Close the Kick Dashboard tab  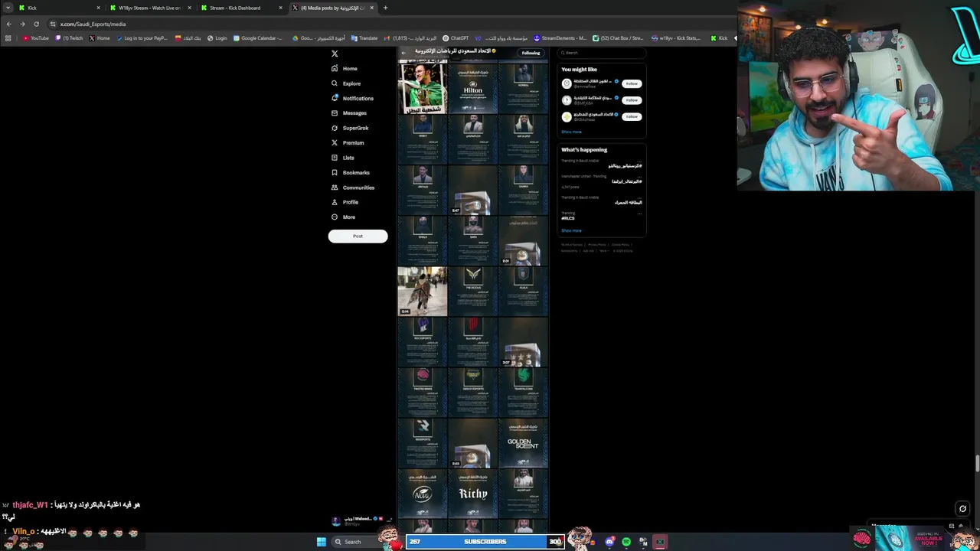click(x=281, y=8)
